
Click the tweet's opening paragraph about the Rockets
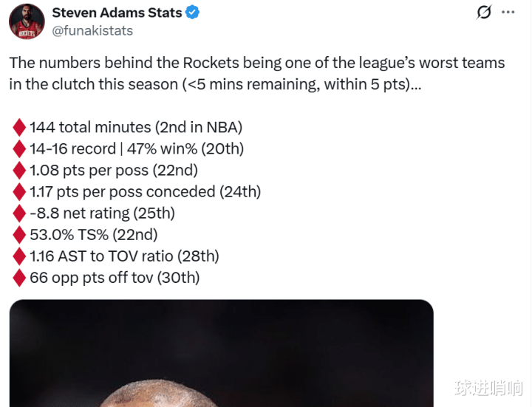[257, 73]
